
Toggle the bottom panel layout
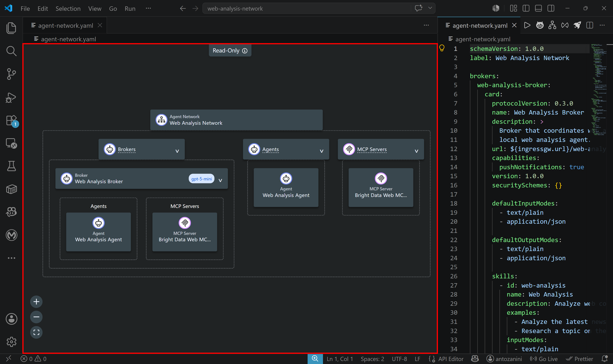(538, 8)
